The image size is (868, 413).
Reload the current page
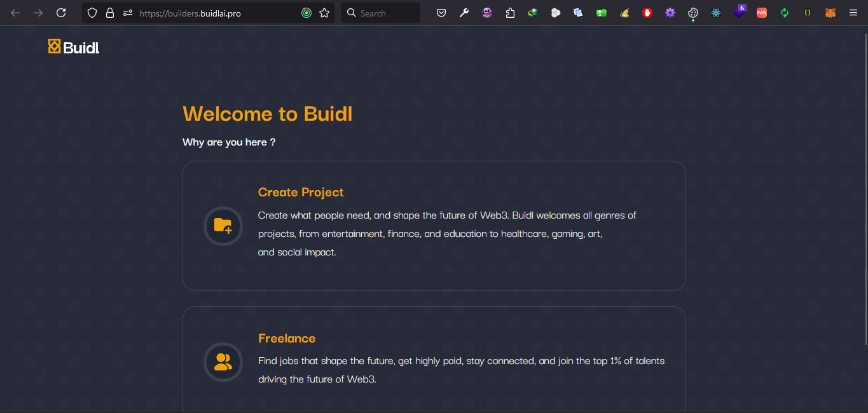tap(61, 13)
